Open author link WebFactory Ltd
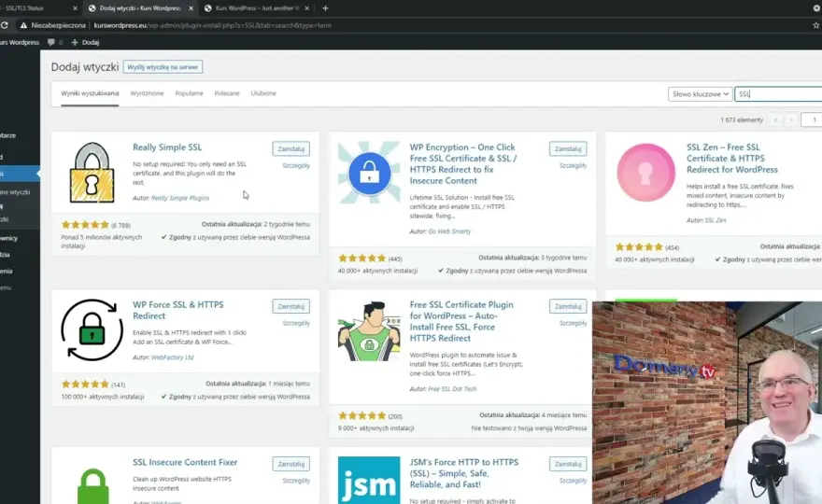This screenshot has width=822, height=504. pos(173,357)
